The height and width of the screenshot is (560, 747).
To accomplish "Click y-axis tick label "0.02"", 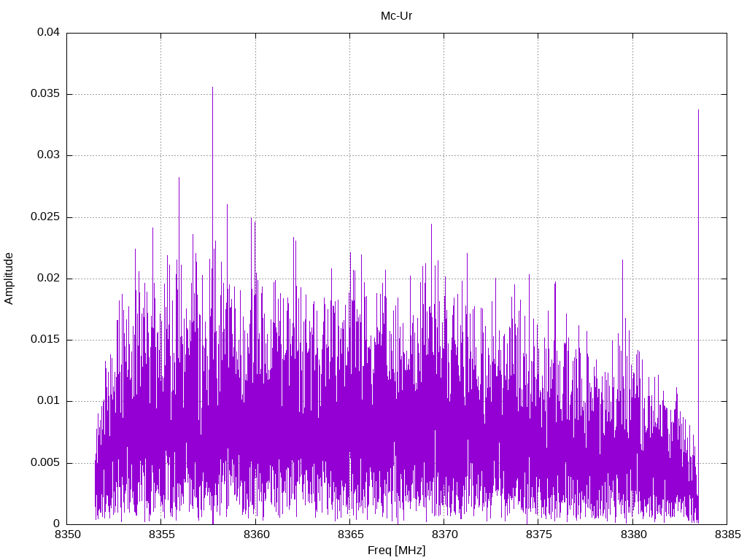I will click(49, 278).
